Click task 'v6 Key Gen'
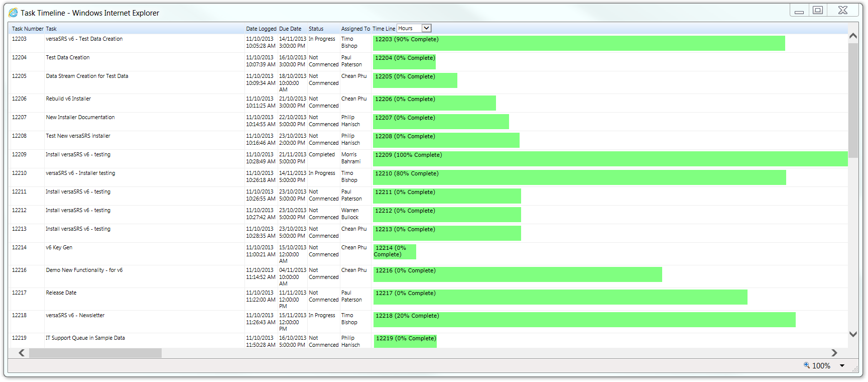This screenshot has height=382, width=868. (59, 247)
